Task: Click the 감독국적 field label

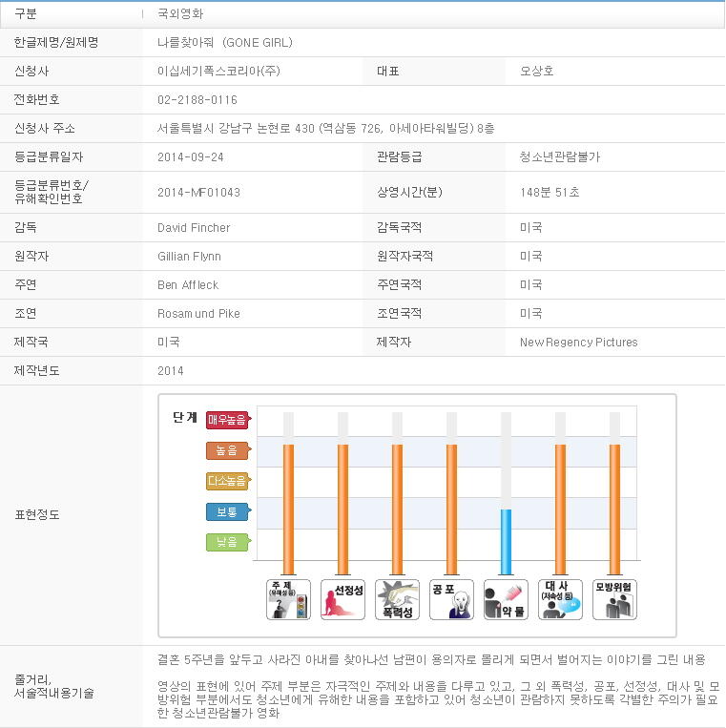Action: (399, 227)
